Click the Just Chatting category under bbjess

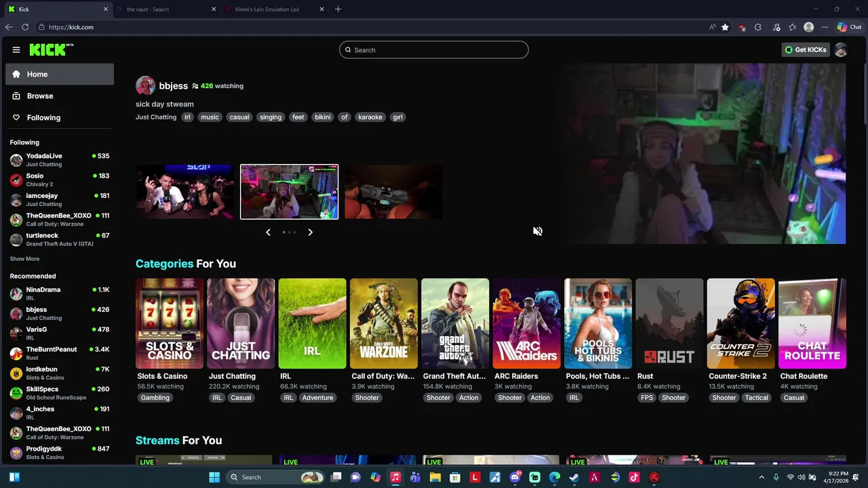[156, 117]
